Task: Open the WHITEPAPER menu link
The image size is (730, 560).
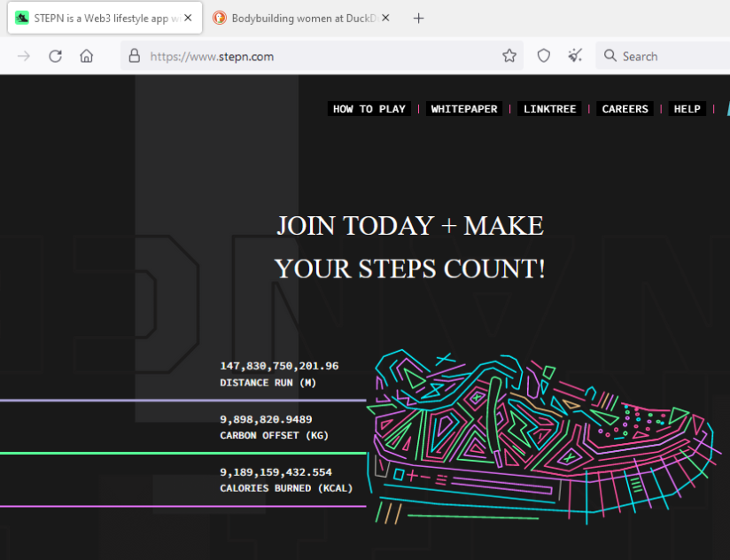Action: pos(464,109)
